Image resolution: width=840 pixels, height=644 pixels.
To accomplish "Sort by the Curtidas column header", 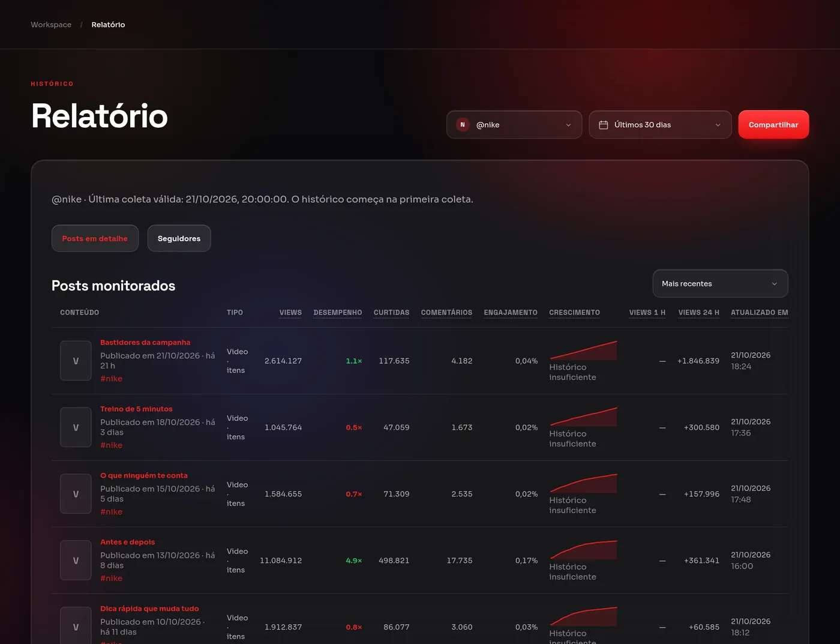I will point(391,313).
